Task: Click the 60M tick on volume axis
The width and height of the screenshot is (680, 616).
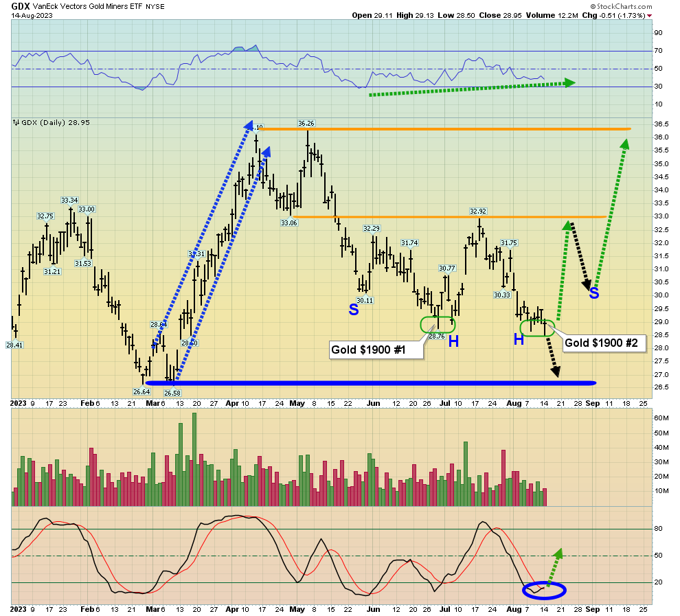Action: (661, 418)
